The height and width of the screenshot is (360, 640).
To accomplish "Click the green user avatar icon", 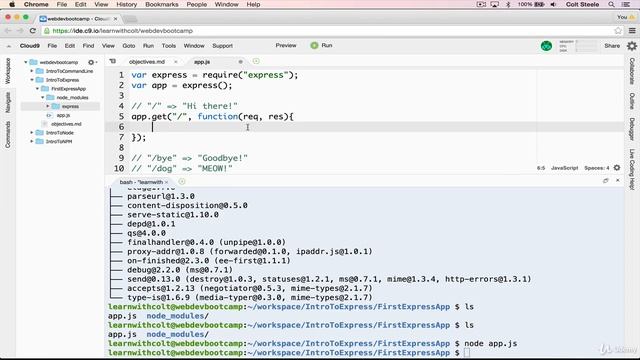I will click(546, 46).
